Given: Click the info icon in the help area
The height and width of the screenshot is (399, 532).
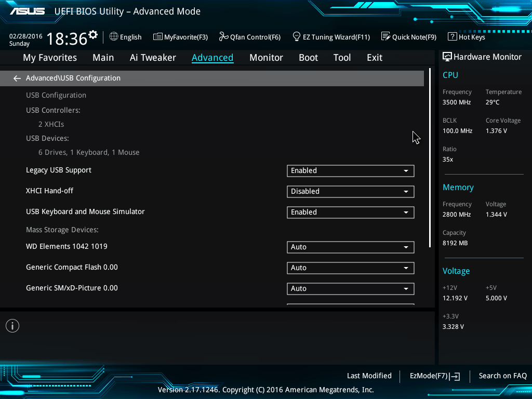Looking at the screenshot, I should coord(12,326).
